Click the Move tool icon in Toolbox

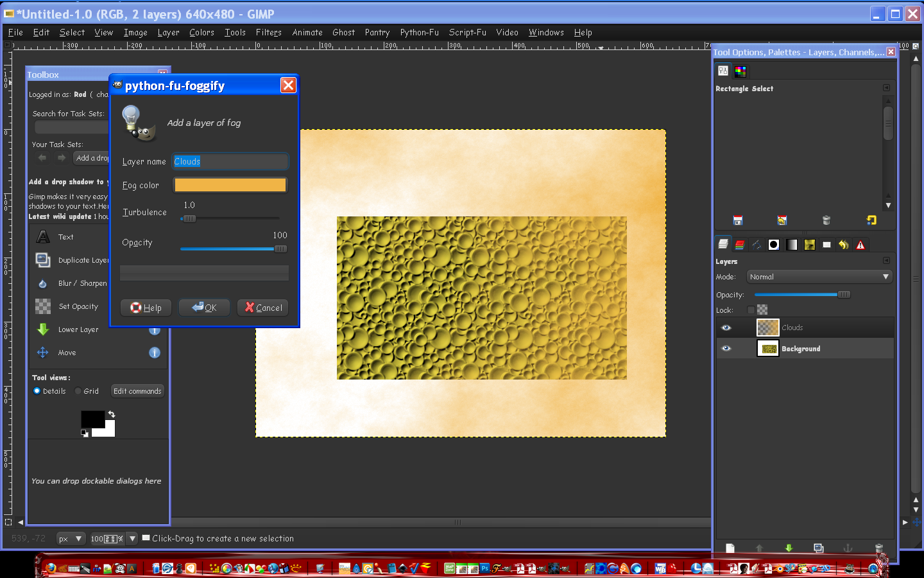[43, 353]
